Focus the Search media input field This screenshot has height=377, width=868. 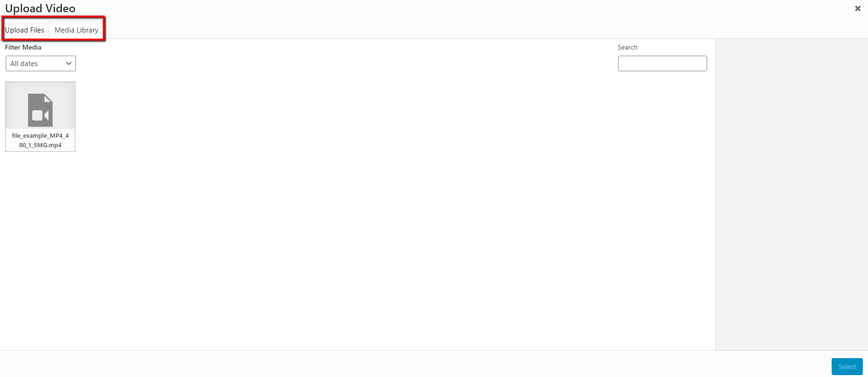coord(662,64)
